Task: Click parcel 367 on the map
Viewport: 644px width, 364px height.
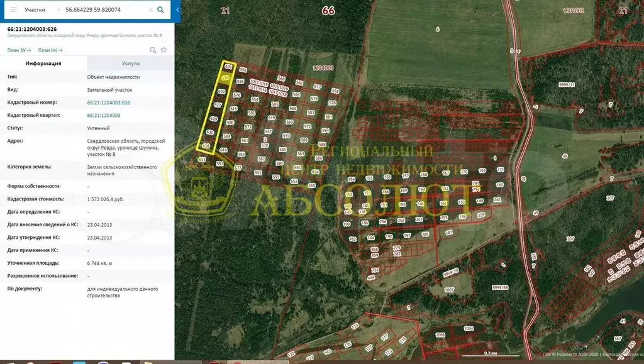Action: coord(618,339)
